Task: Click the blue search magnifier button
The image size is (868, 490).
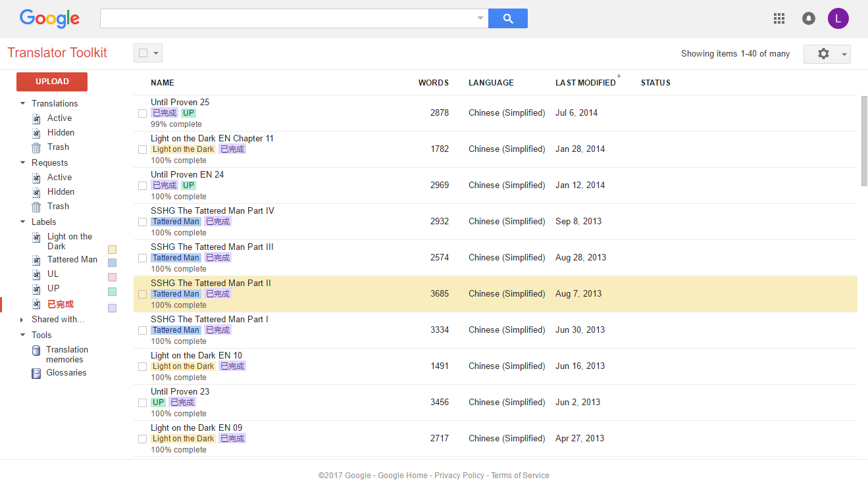Action: click(507, 18)
